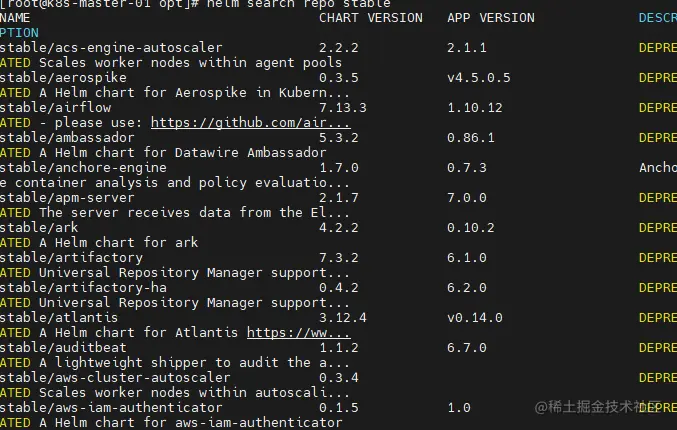Select stable/artifactory-ha chart name
The width and height of the screenshot is (677, 430).
click(83, 288)
